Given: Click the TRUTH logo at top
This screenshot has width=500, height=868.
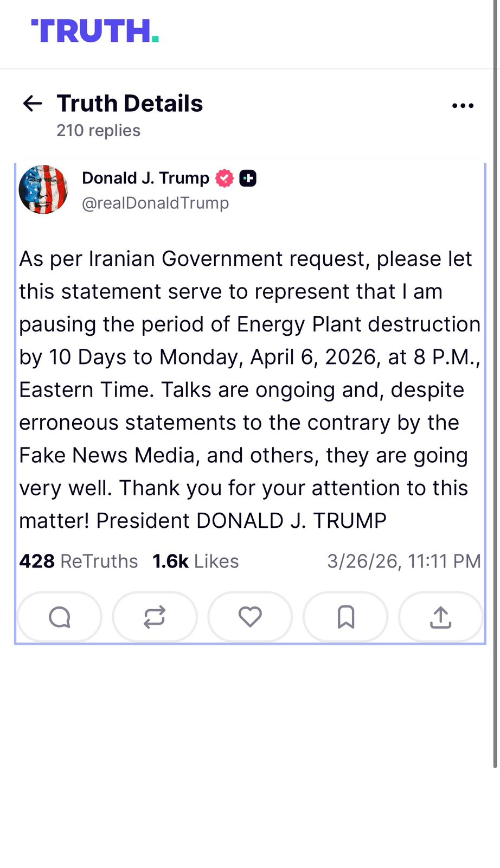Looking at the screenshot, I should 95,31.
